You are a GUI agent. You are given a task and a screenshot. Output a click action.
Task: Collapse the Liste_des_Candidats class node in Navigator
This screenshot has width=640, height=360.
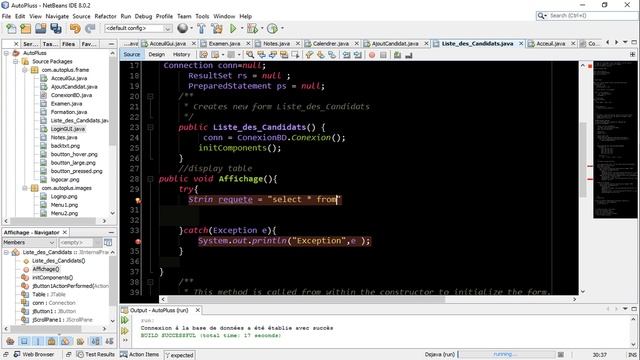pos(6,252)
